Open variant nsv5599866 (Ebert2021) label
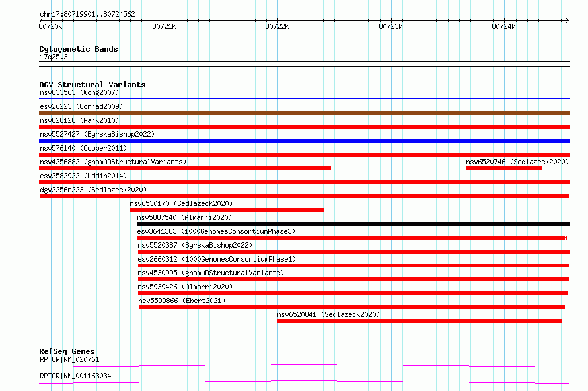The height and width of the screenshot is (391, 588). [x=182, y=301]
